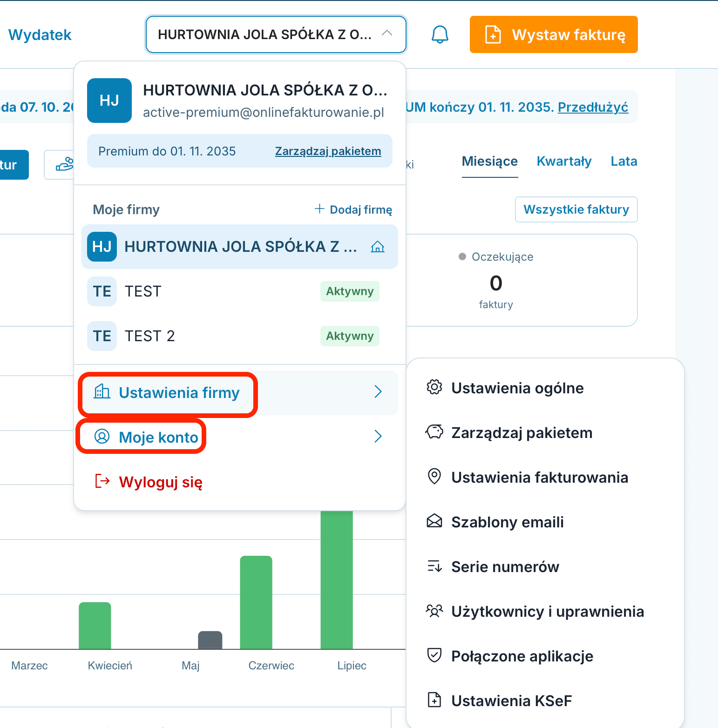The image size is (718, 728).
Task: Select the HURTOWNIA JOLA SPÓŁKA company row
Action: click(240, 247)
